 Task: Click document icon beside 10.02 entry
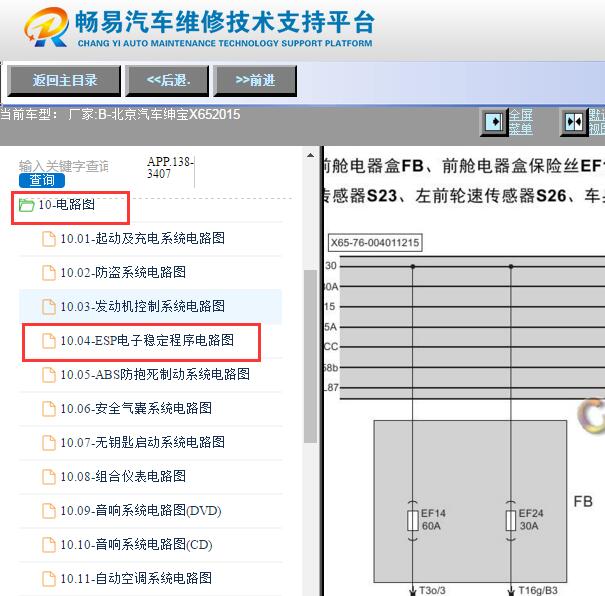point(49,272)
